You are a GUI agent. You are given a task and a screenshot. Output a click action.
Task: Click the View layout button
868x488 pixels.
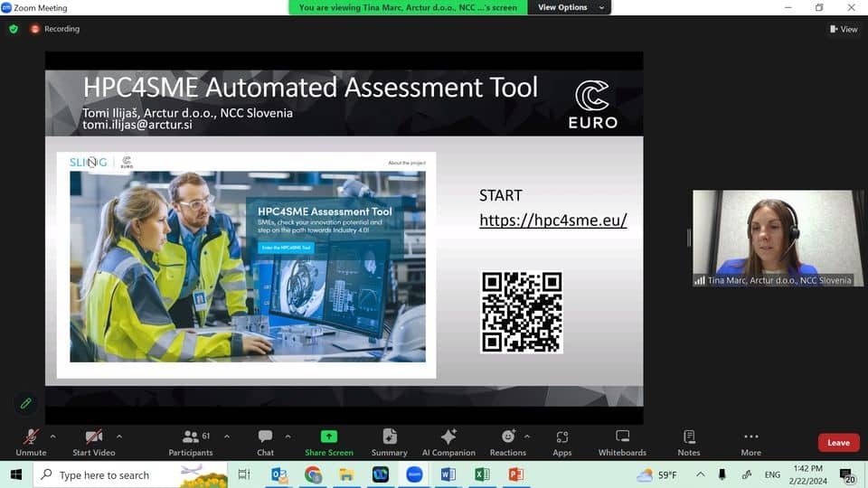844,29
